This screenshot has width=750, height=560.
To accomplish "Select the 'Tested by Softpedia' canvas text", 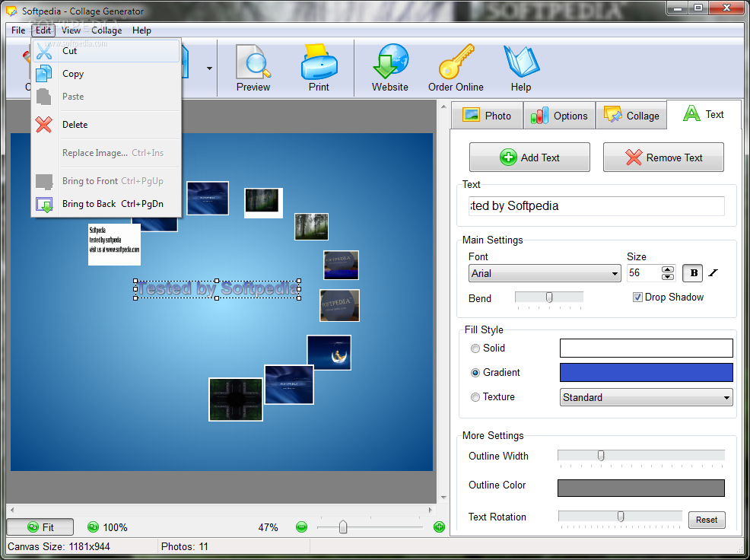I will point(217,289).
